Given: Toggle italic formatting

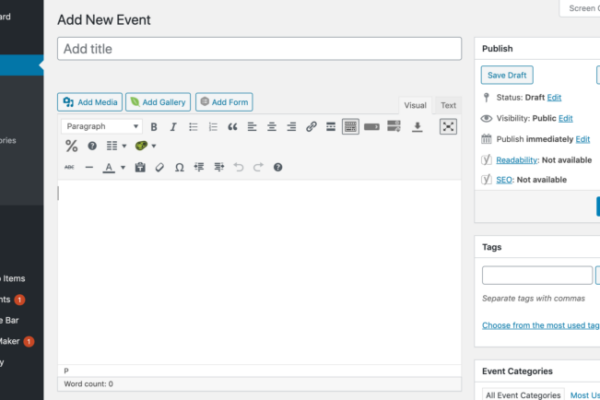Looking at the screenshot, I should 173,127.
